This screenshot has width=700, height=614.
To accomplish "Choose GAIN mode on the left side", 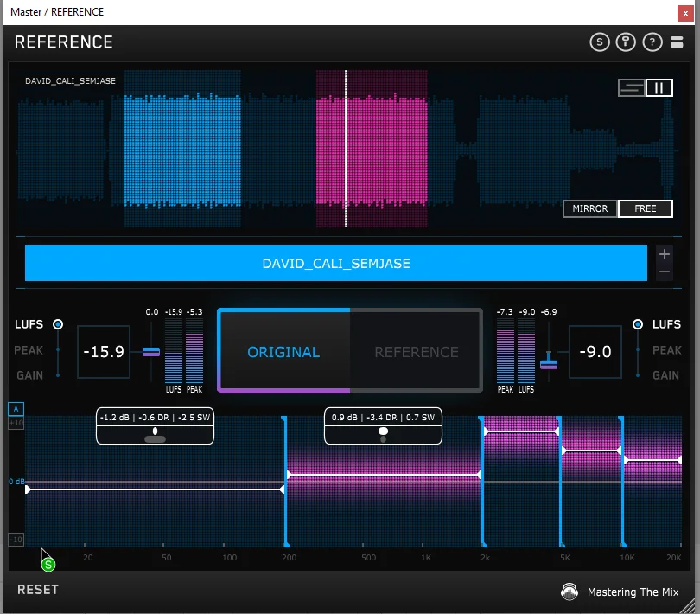I will (30, 375).
